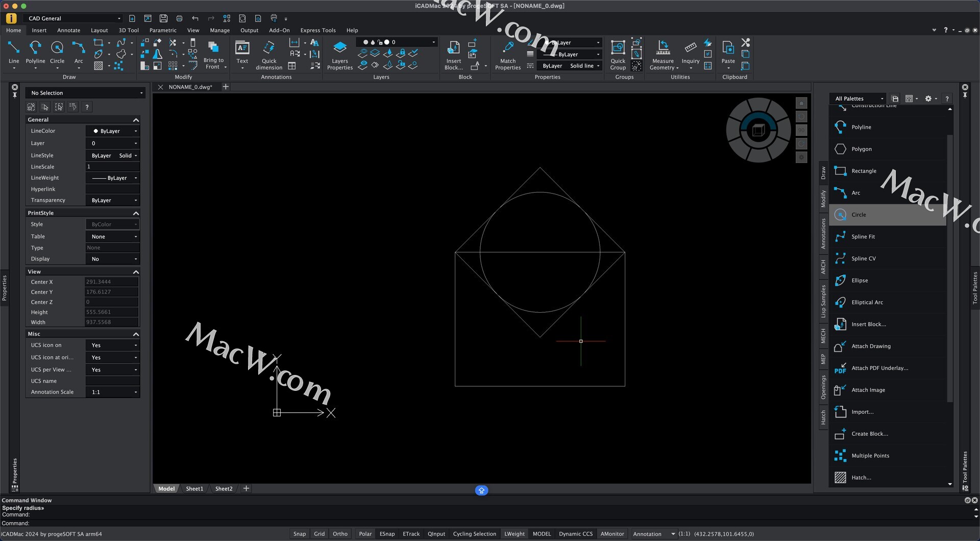This screenshot has height=541, width=980.
Task: Open the CAD General workspace dropdown
Action: point(74,18)
